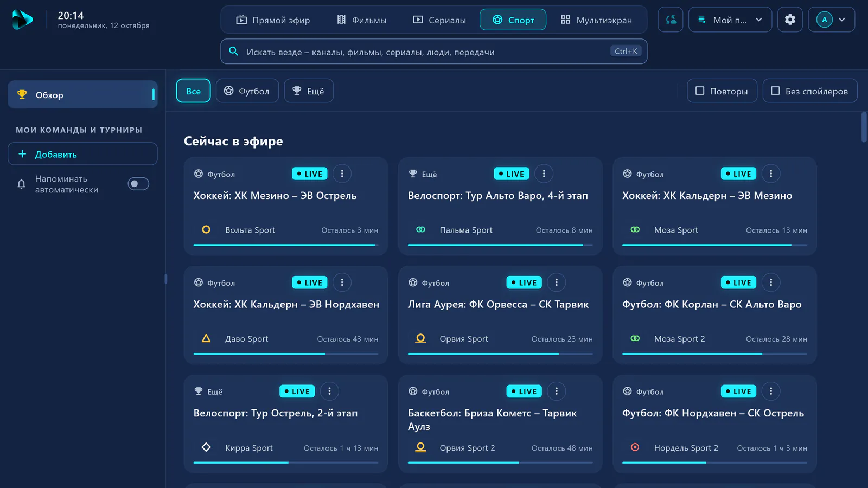Click the language switch icon in header
Image resolution: width=868 pixels, height=488 pixels.
(671, 20)
